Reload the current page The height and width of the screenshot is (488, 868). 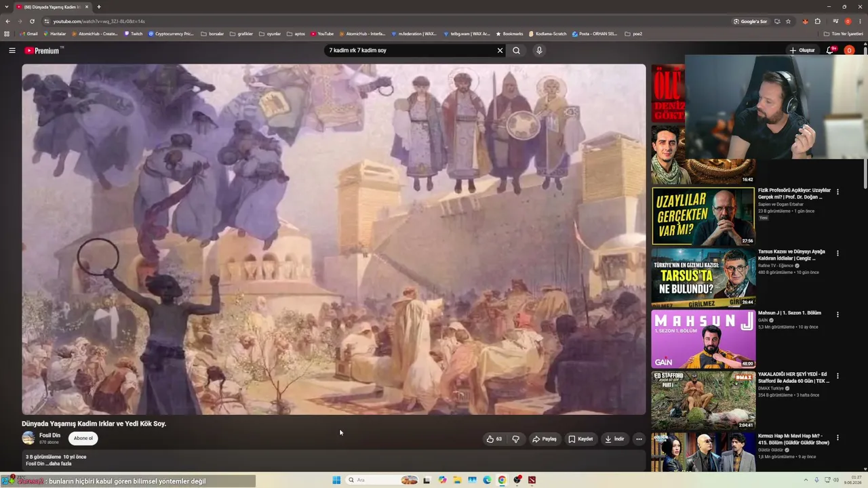(x=32, y=21)
